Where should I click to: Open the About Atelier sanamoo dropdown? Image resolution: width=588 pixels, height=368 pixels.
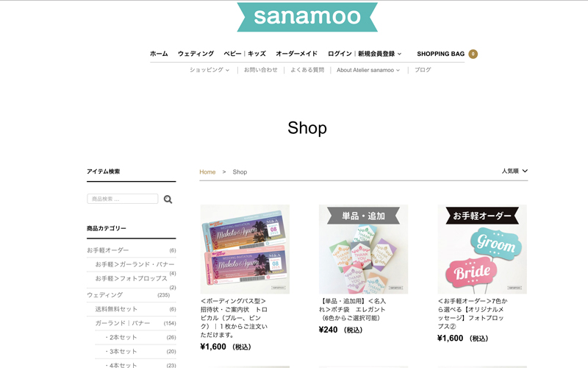coord(368,70)
